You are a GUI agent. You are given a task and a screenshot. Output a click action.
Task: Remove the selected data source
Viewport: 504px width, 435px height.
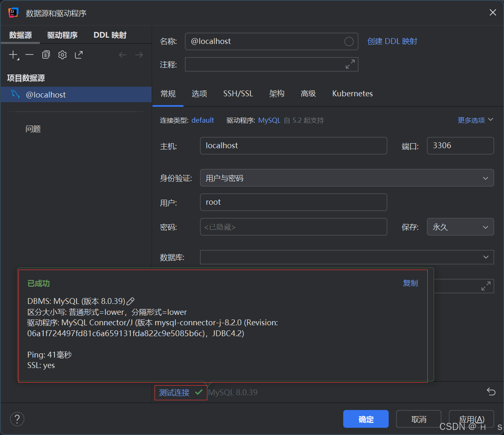[28, 54]
